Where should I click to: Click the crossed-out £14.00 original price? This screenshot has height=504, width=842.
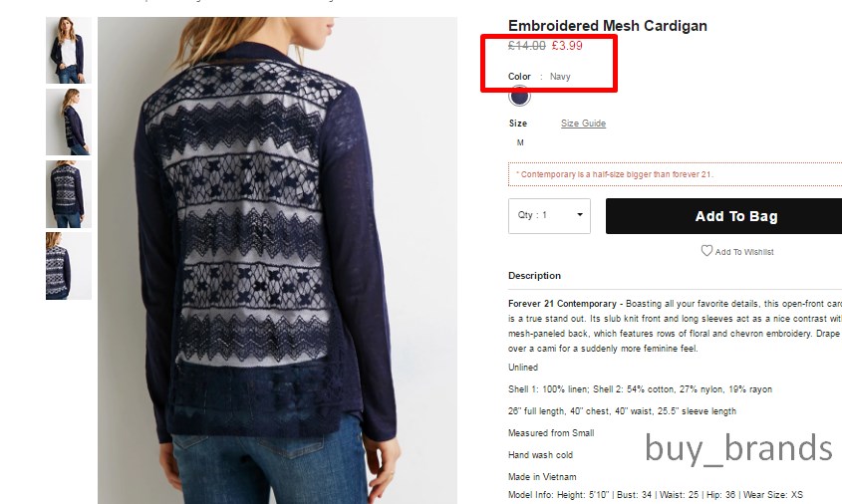click(x=527, y=46)
